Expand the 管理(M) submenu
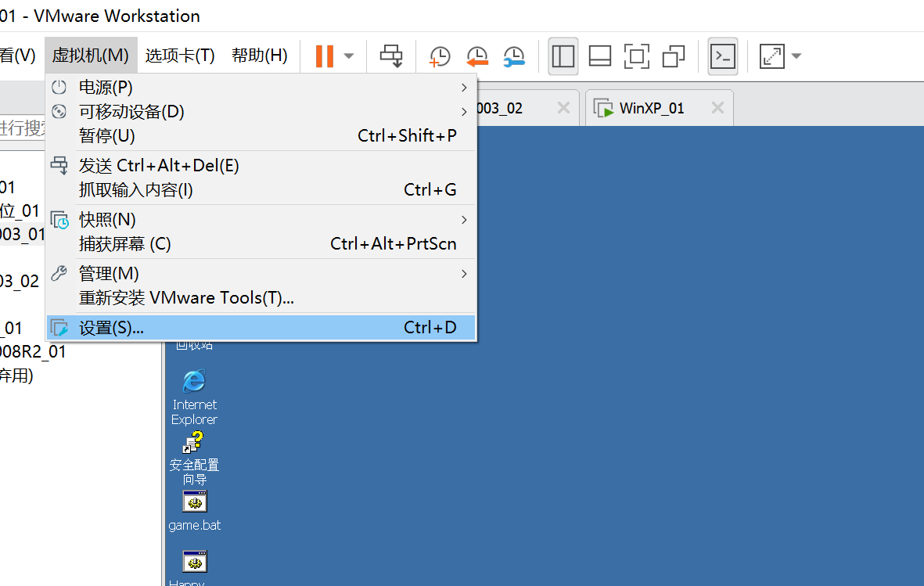 (x=261, y=274)
